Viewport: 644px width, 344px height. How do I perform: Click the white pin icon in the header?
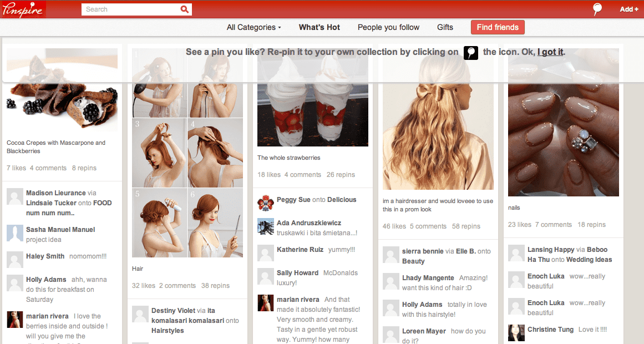(x=597, y=9)
